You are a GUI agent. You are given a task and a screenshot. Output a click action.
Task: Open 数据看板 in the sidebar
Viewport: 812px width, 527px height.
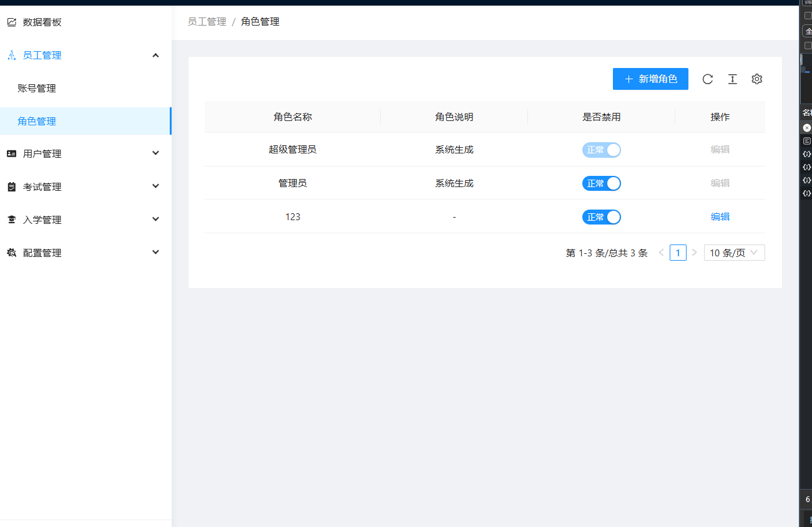[x=86, y=22]
